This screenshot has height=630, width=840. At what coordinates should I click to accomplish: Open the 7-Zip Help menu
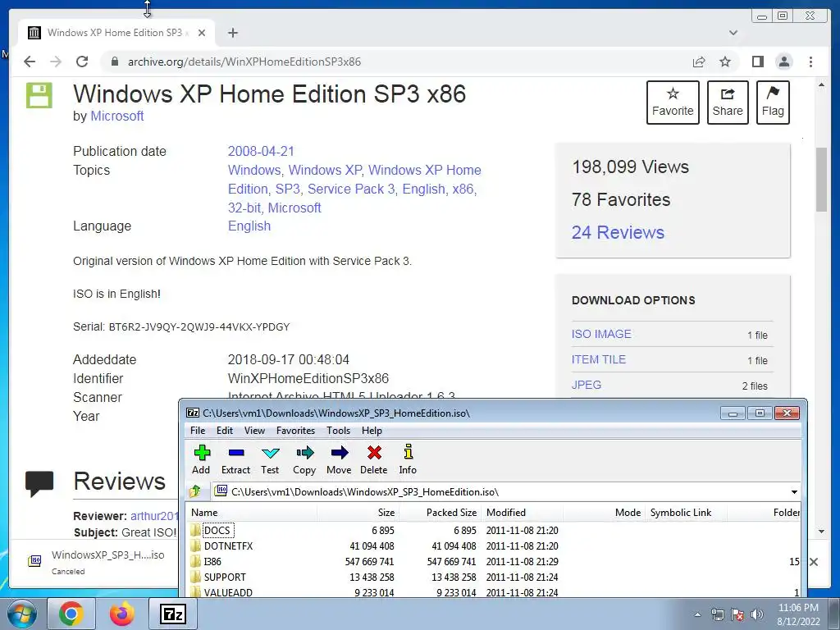tap(372, 430)
